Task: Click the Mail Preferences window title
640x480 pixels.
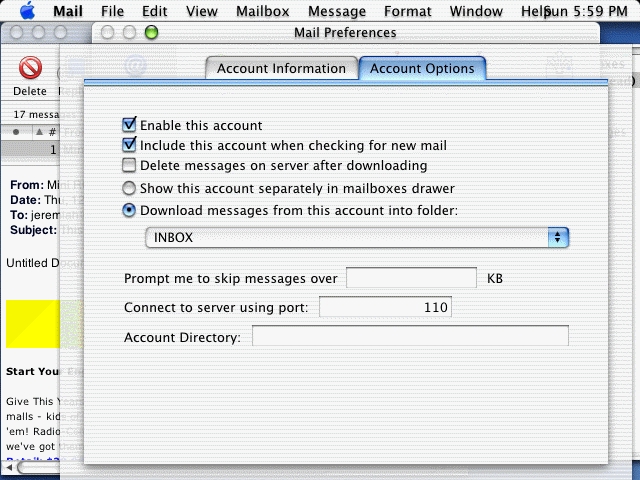Action: click(345, 32)
